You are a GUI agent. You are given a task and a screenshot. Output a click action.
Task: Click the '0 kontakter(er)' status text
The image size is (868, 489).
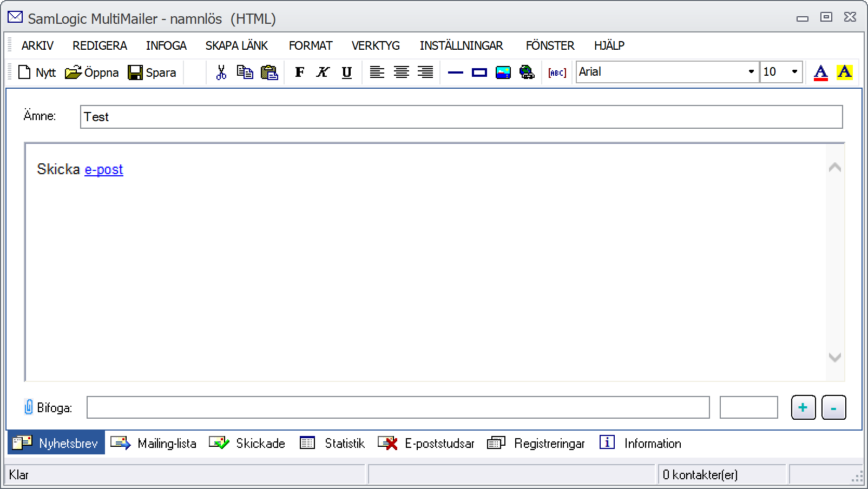[700, 474]
